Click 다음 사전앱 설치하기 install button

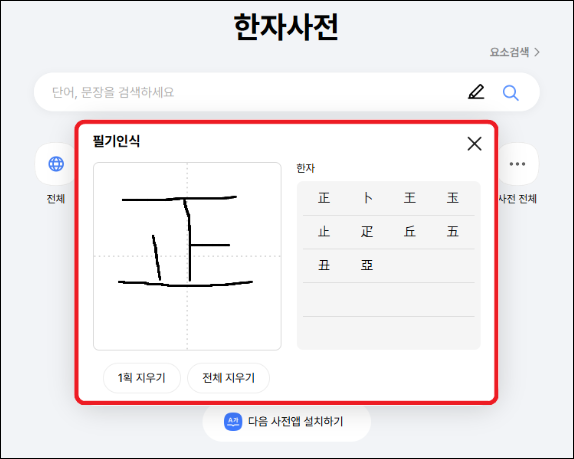[x=287, y=422]
